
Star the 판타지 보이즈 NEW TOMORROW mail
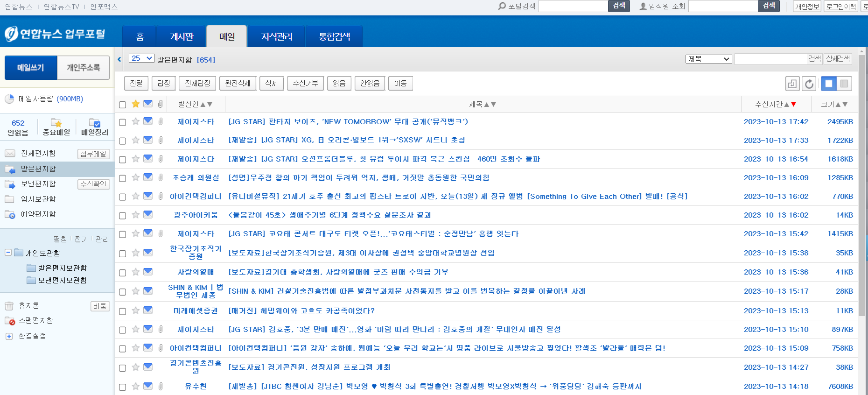(135, 121)
